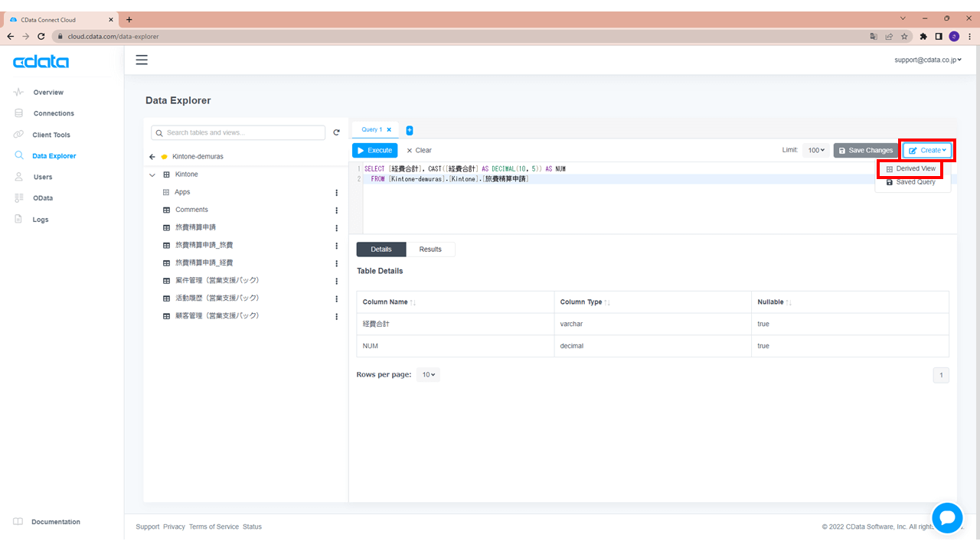Open the Privacy footer link
Screen dimensions: 980x551
[x=175, y=527]
